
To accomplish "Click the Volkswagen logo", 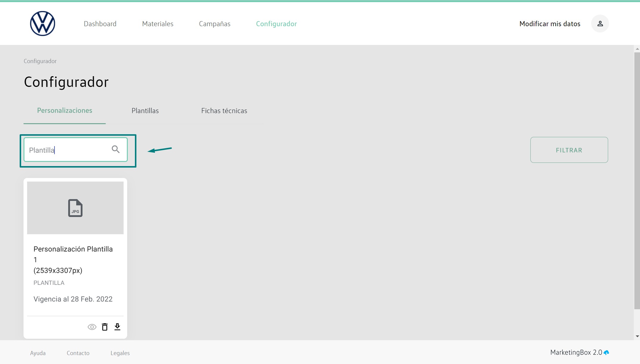I will 43,24.
